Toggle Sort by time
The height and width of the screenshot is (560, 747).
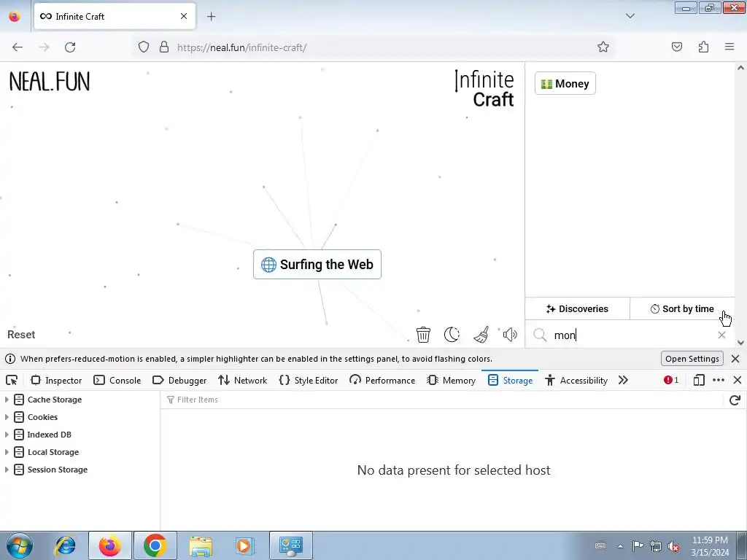tap(682, 308)
